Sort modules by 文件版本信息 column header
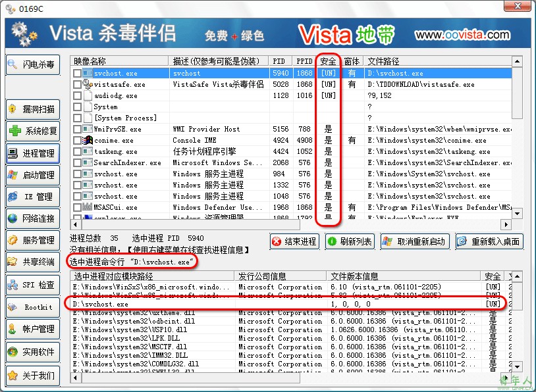536x392 pixels. pos(404,276)
